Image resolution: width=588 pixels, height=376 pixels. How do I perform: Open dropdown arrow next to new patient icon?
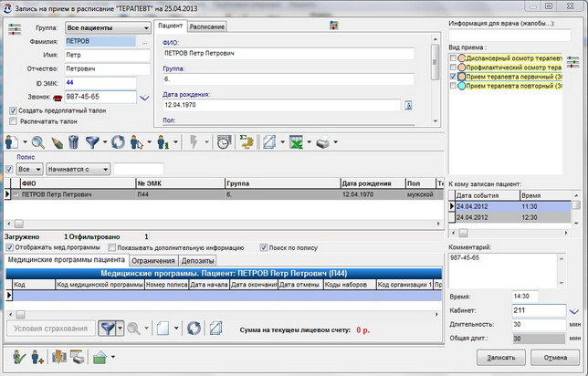[x=26, y=142]
